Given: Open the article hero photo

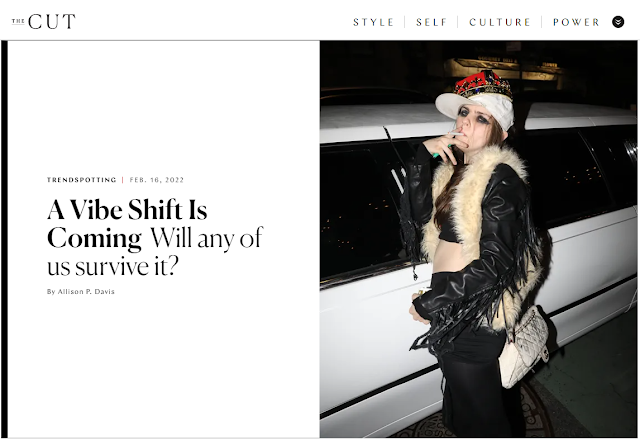Looking at the screenshot, I should click(x=478, y=239).
